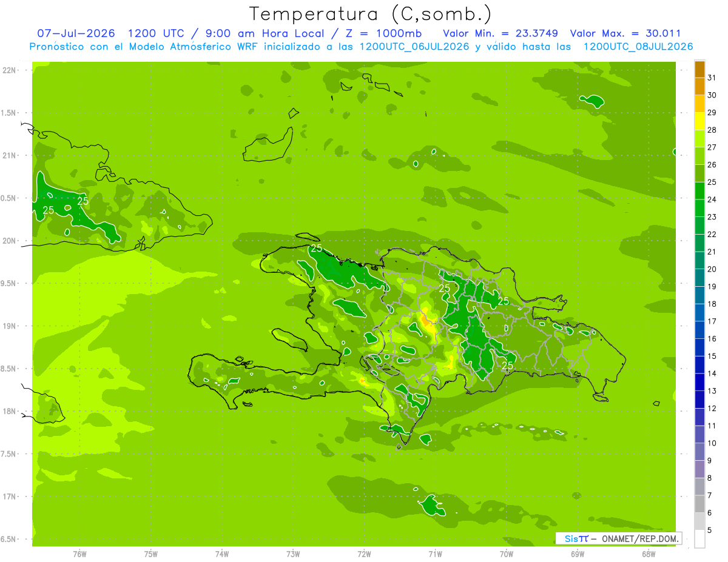Viewport: 728px width, 562px height.
Task: Click the orange color band above 31
Action: (699, 69)
